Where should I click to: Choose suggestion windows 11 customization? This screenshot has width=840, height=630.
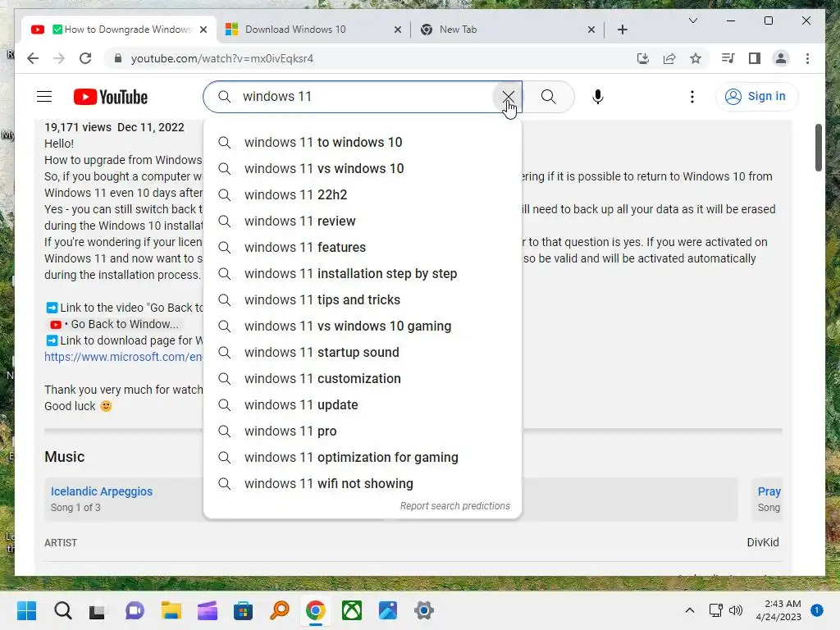pos(363,379)
